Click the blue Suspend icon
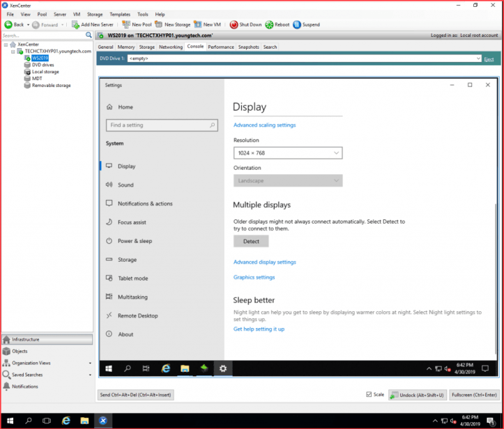 [x=297, y=25]
